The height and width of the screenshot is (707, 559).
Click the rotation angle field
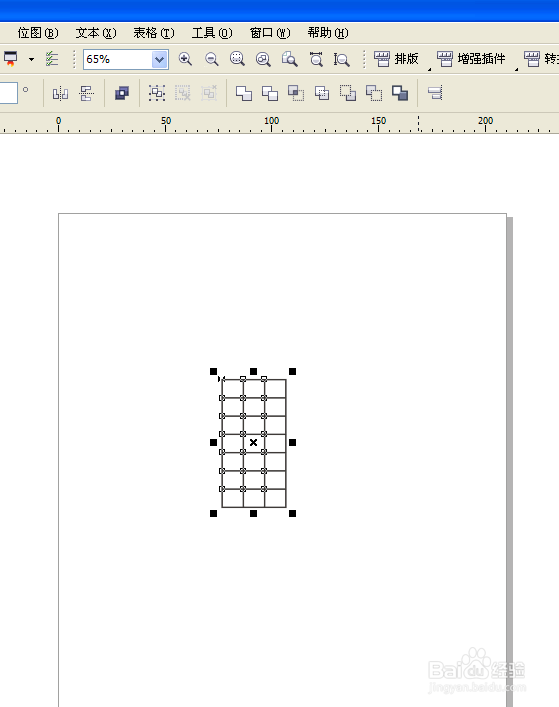tap(9, 93)
